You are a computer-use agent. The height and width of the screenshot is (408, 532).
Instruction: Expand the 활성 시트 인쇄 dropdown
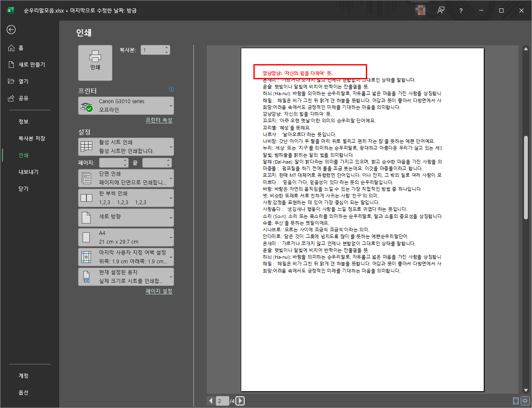click(x=126, y=147)
